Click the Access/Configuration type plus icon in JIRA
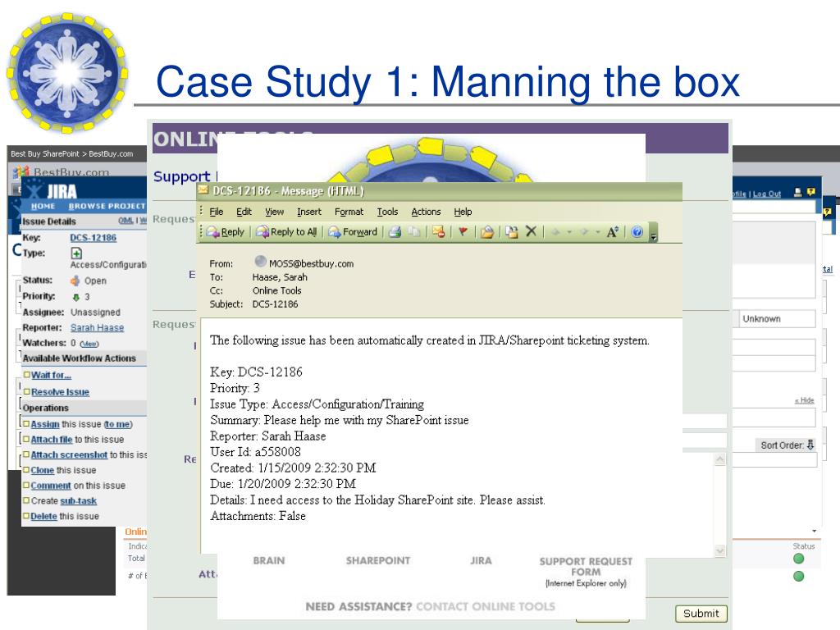 76,253
